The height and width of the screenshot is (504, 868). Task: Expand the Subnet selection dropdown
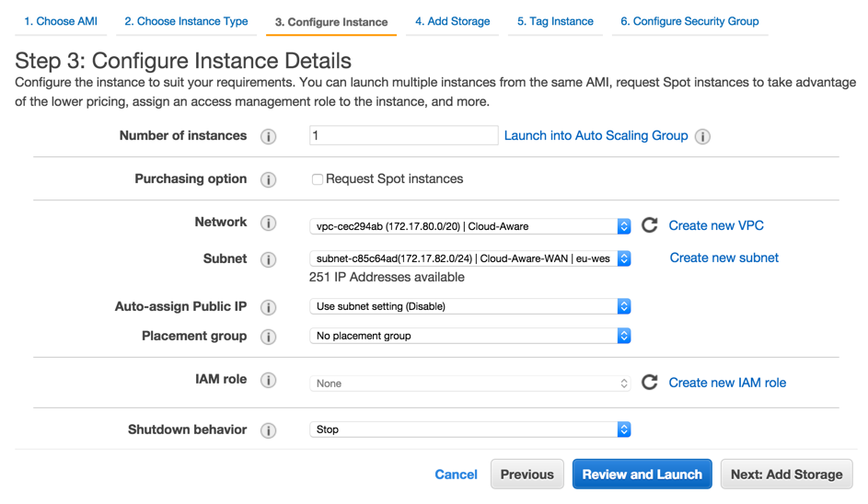coord(469,258)
